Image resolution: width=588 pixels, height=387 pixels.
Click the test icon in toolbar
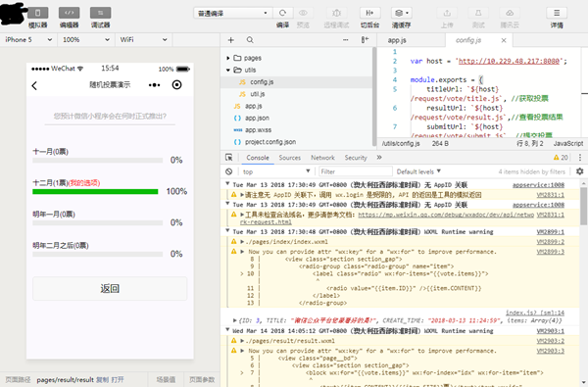click(478, 13)
